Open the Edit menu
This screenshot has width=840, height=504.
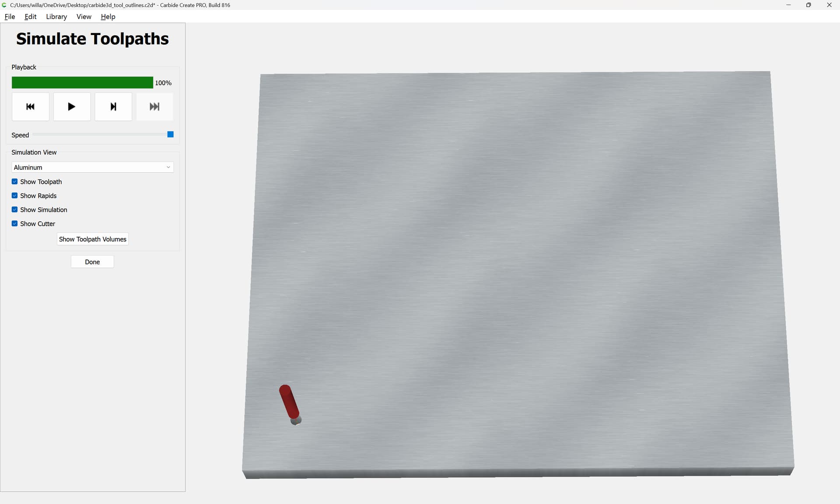[x=31, y=17]
